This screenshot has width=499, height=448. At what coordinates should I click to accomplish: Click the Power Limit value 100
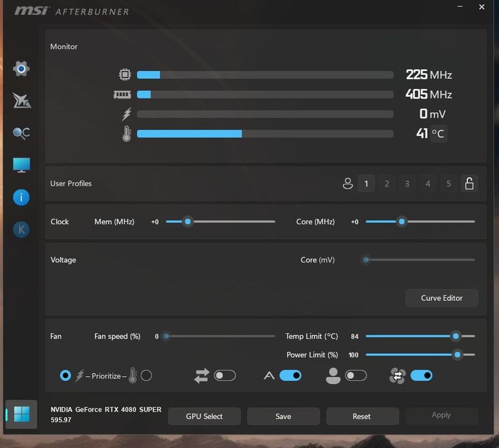pyautogui.click(x=353, y=355)
